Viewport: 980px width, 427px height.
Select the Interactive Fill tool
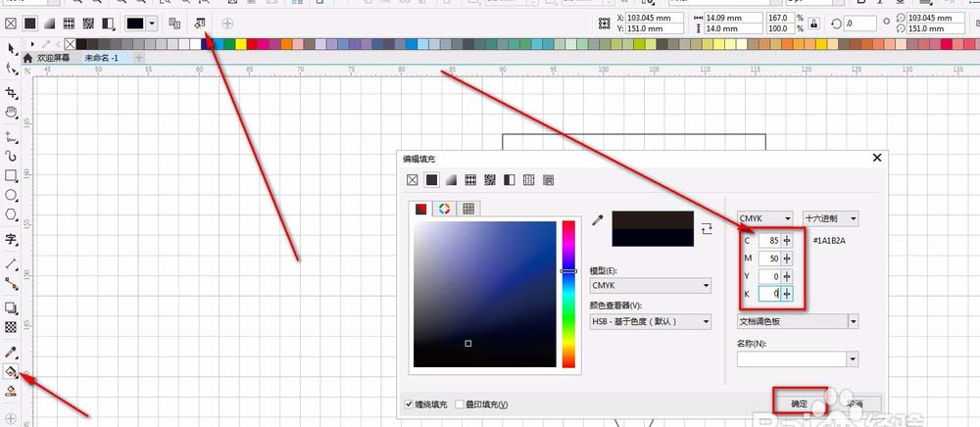[x=11, y=371]
